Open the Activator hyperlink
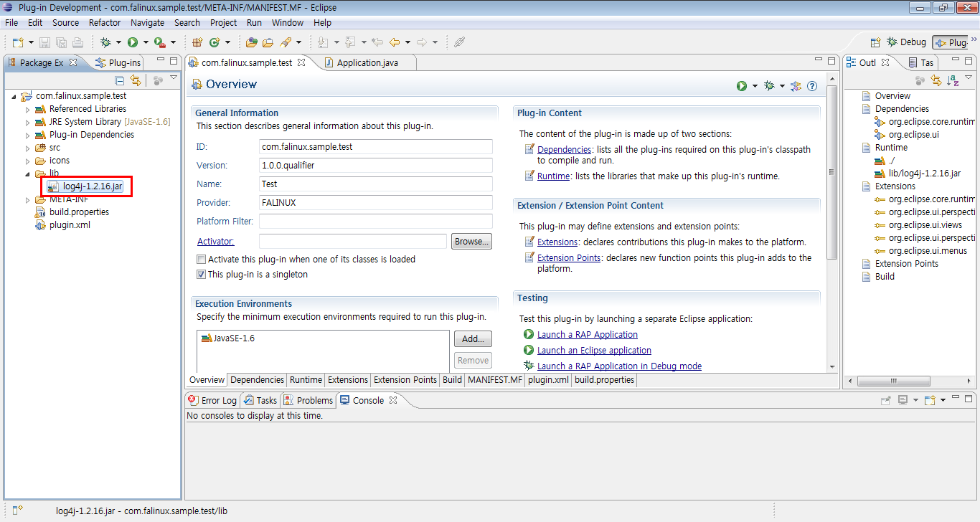The image size is (980, 522). 215,242
